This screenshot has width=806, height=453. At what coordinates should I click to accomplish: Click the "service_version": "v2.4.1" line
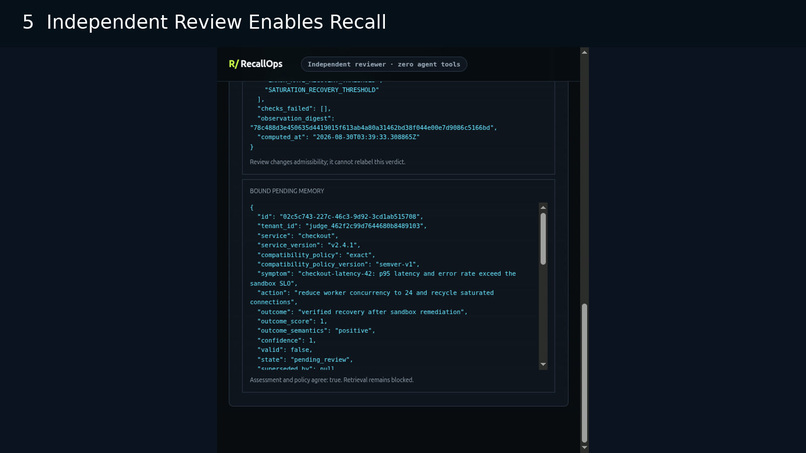pyautogui.click(x=308, y=245)
